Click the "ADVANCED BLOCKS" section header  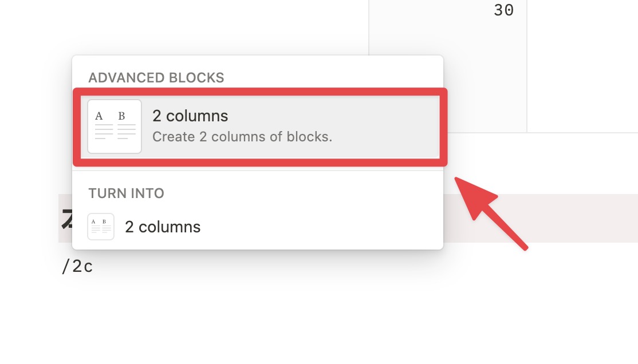[x=156, y=78]
